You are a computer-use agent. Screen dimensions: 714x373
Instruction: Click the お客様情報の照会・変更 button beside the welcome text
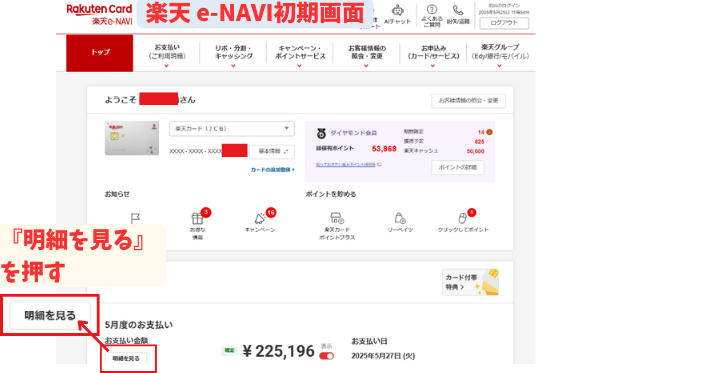[x=469, y=101]
